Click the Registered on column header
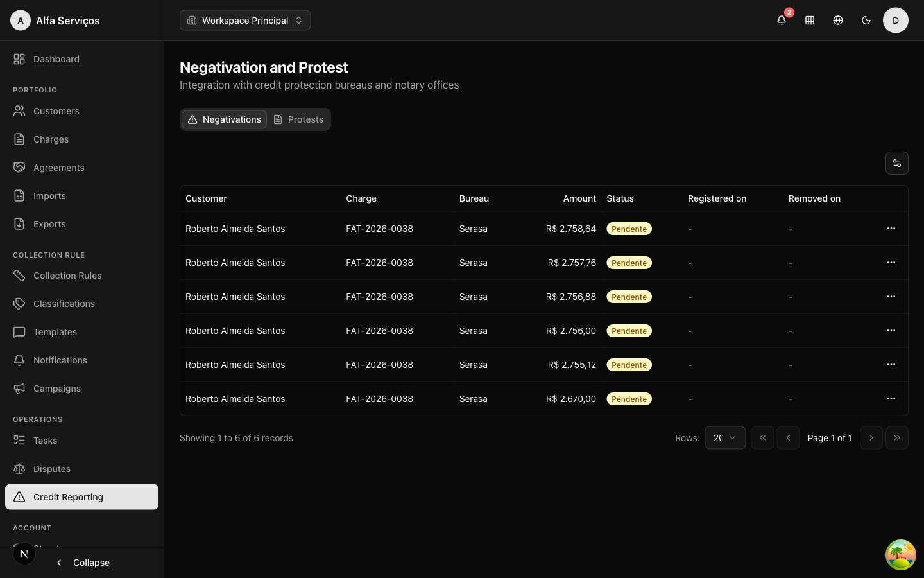 pos(717,198)
